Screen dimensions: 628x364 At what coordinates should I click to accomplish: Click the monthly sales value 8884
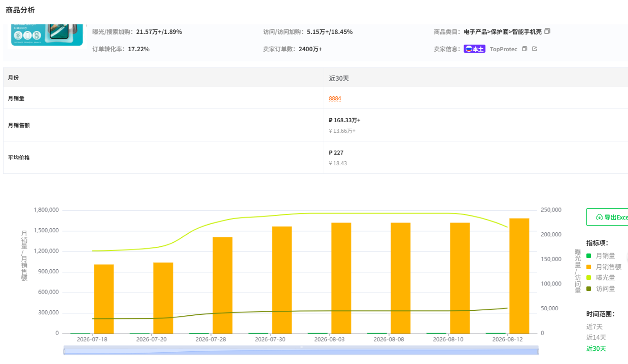(x=335, y=98)
